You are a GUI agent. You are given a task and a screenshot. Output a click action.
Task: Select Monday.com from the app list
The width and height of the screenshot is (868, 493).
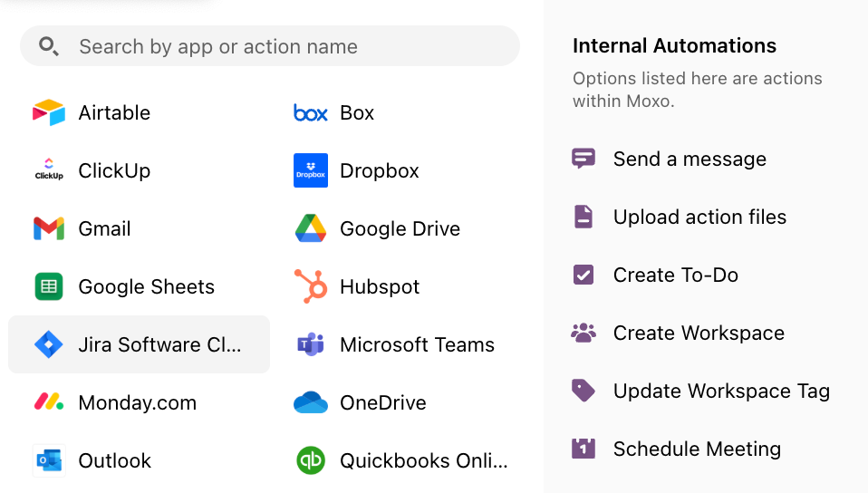137,402
